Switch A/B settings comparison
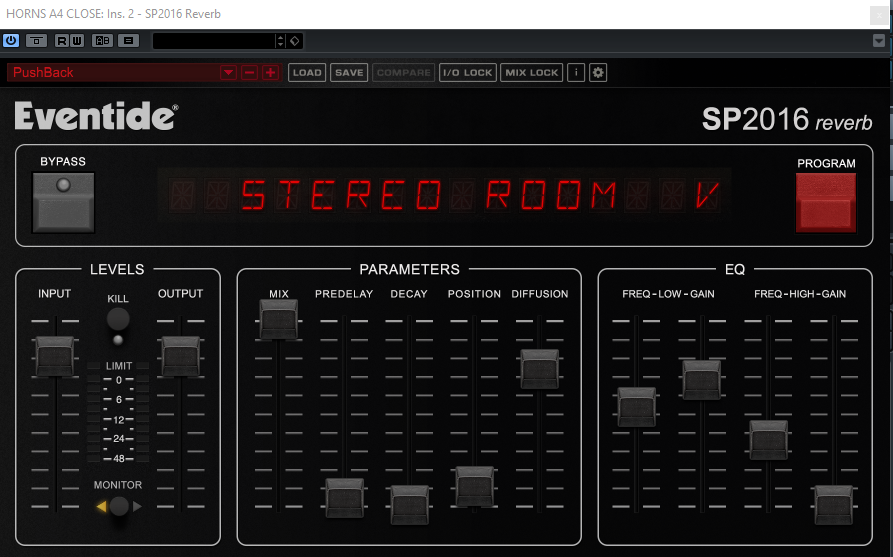Image resolution: width=893 pixels, height=557 pixels. [x=103, y=40]
